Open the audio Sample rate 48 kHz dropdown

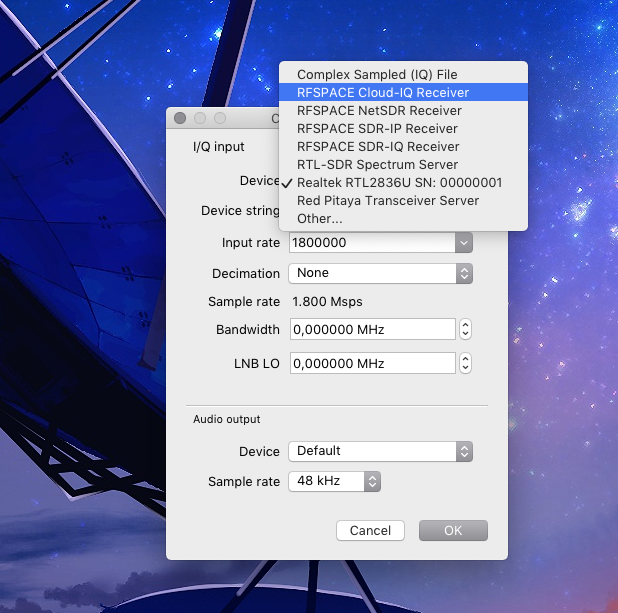[x=334, y=481]
